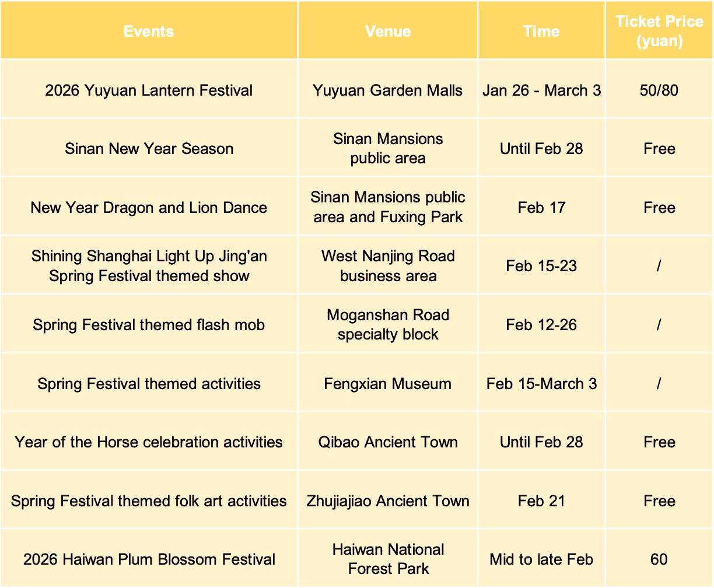Screen dimensions: 714x588
Task: Select the Feb 17 time cell
Action: click(541, 208)
